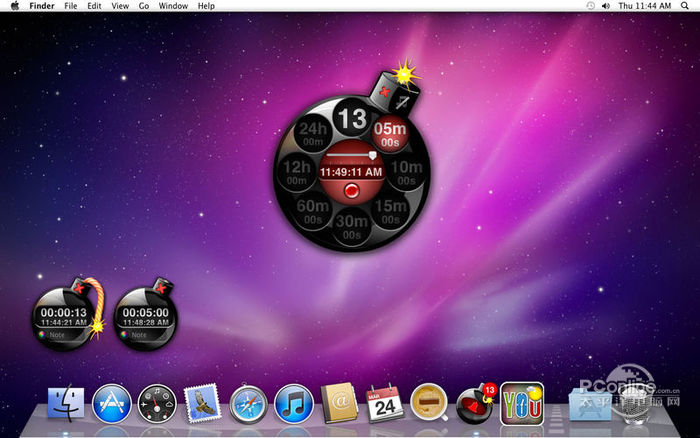Select the 30m 00s dial preset

click(x=351, y=226)
